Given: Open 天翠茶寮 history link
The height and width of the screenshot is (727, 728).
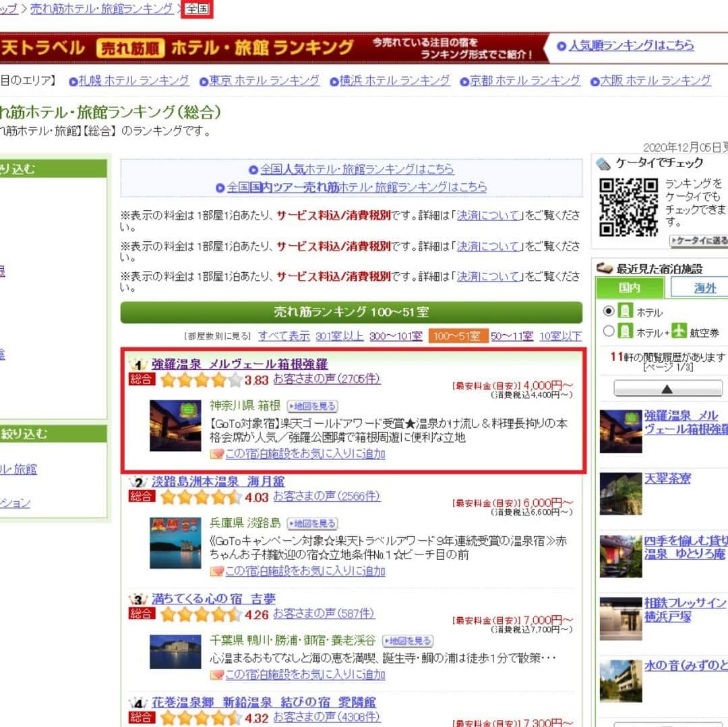Looking at the screenshot, I should 667,479.
